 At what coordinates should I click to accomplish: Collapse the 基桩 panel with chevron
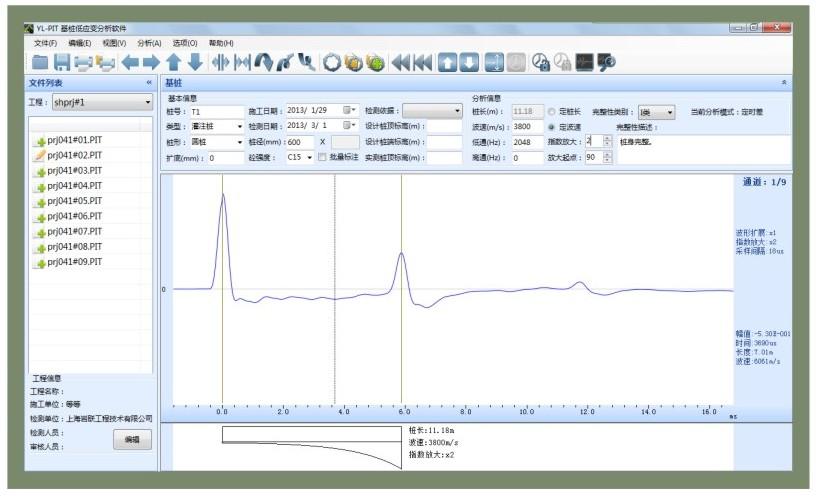point(784,82)
